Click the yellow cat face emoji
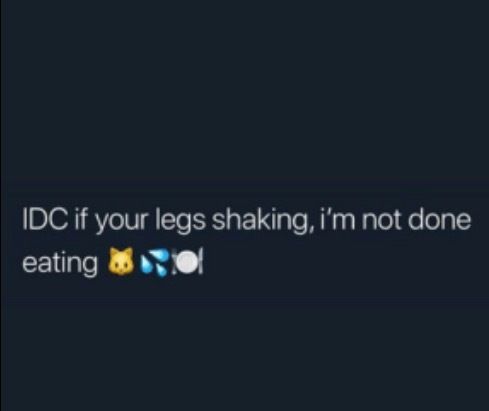489x411 pixels. pyautogui.click(x=121, y=261)
